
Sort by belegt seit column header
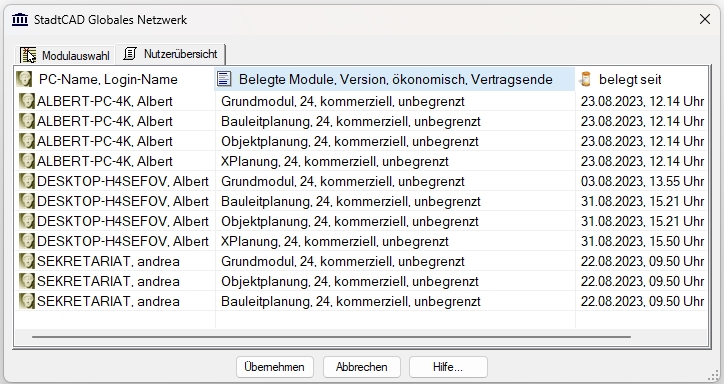coord(641,79)
